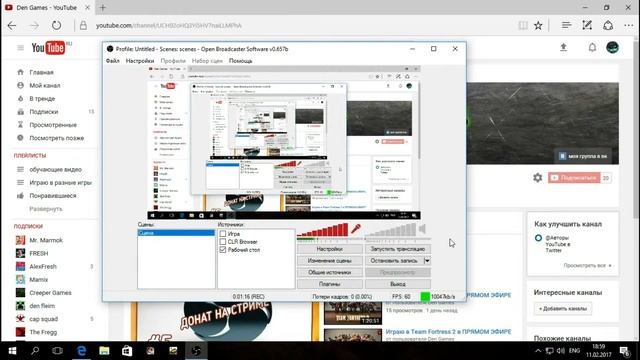Screen dimensions: 640x360
Task: Open Edge more actions ellipsis
Action: (629, 26)
